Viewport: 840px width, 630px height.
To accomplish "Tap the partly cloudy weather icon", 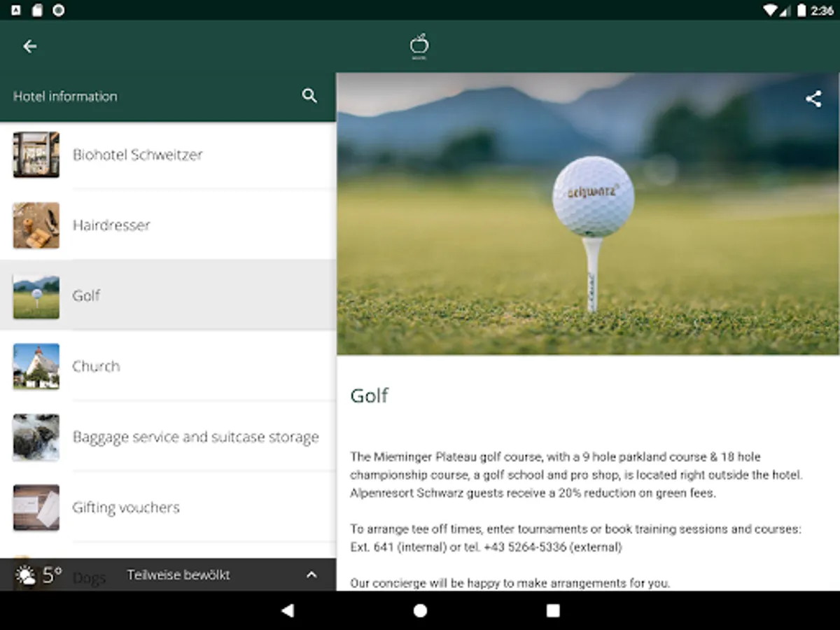I will point(26,575).
